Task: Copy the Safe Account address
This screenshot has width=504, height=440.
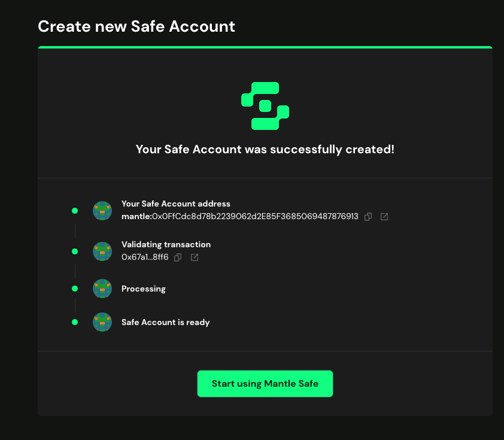Action: pos(368,217)
